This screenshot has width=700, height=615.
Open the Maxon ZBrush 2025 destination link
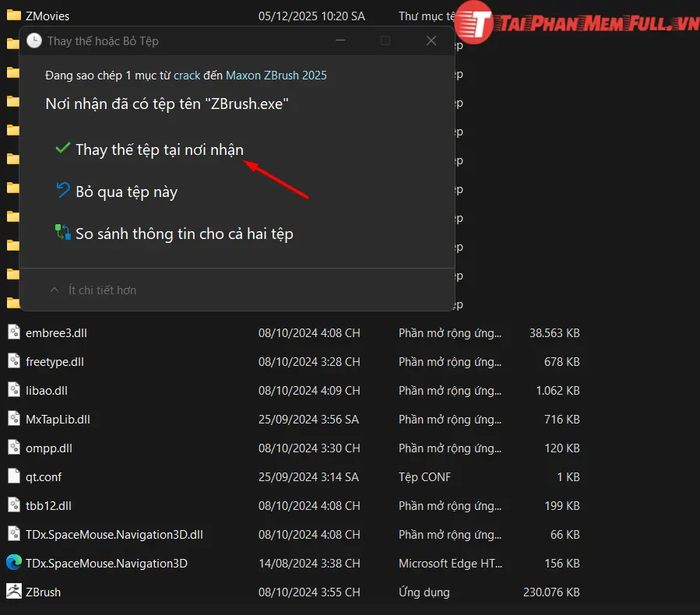[276, 76]
